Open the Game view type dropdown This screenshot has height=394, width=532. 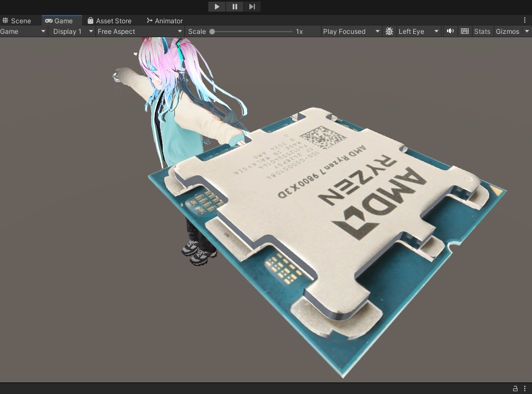pos(23,32)
